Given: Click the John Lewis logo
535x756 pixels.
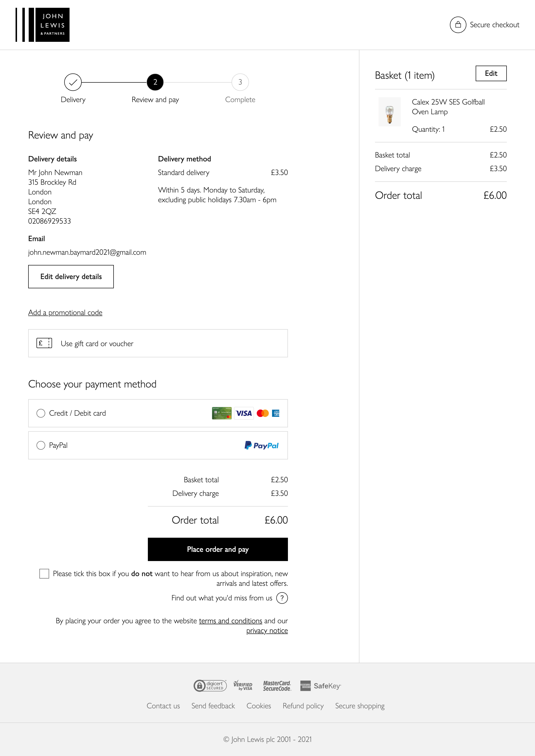Looking at the screenshot, I should (x=43, y=24).
